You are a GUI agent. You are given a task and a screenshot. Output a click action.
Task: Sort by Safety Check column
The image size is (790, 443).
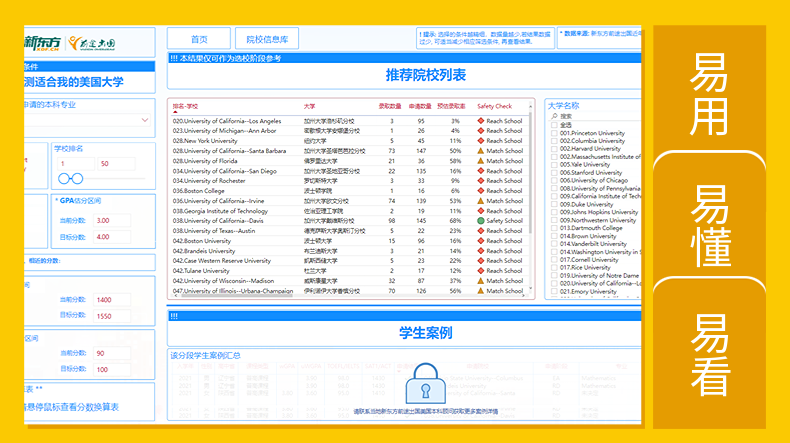tap(494, 106)
